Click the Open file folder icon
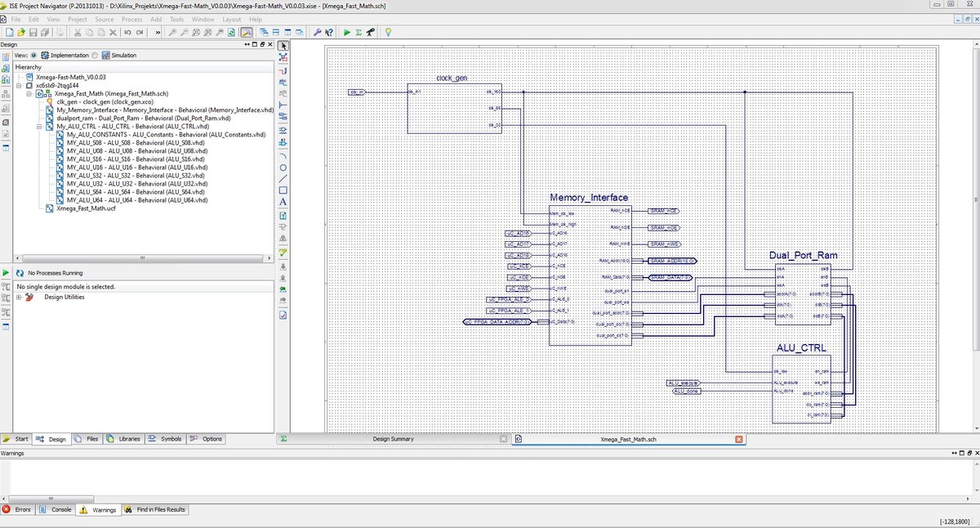The width and height of the screenshot is (980, 528). tap(21, 33)
